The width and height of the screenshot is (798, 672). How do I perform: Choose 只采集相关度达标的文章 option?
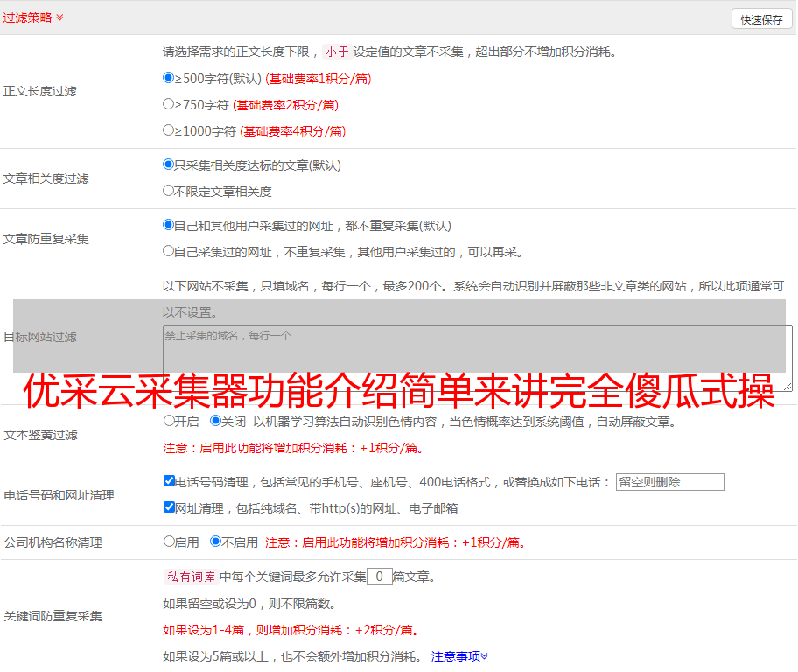coord(169,164)
